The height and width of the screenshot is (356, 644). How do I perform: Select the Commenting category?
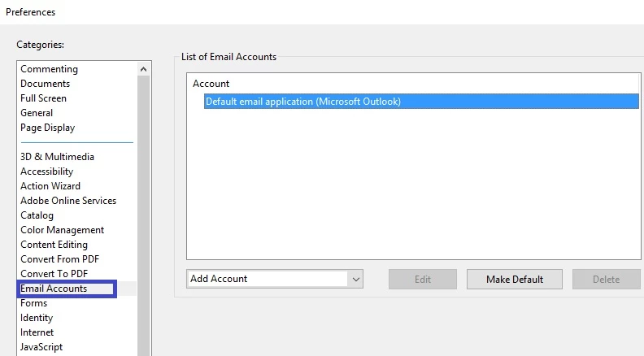tap(49, 69)
